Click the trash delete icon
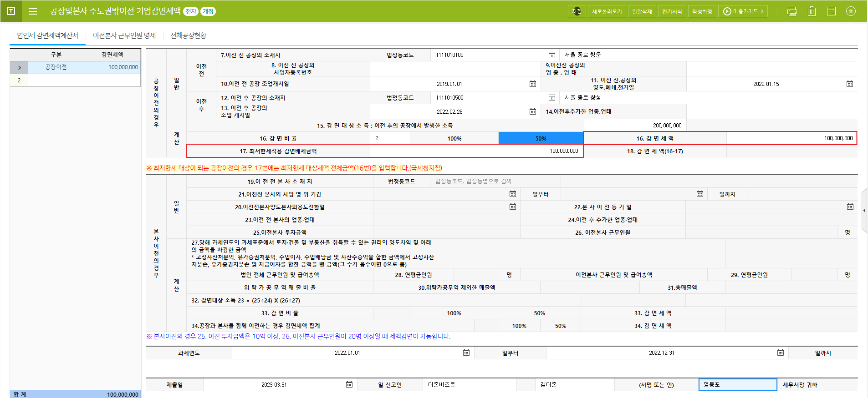The image size is (868, 398). 812,11
